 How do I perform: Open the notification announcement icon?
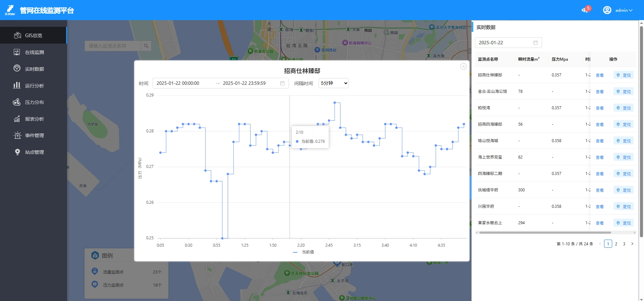(x=585, y=10)
